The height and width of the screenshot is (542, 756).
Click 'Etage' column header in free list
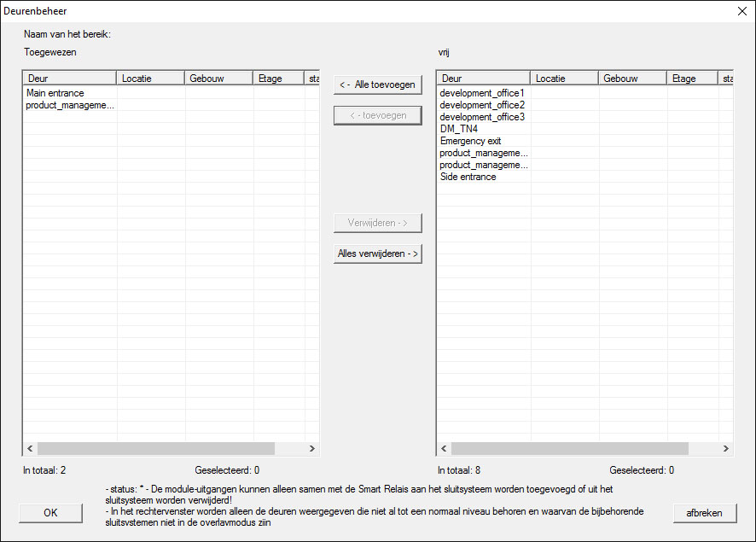point(692,79)
